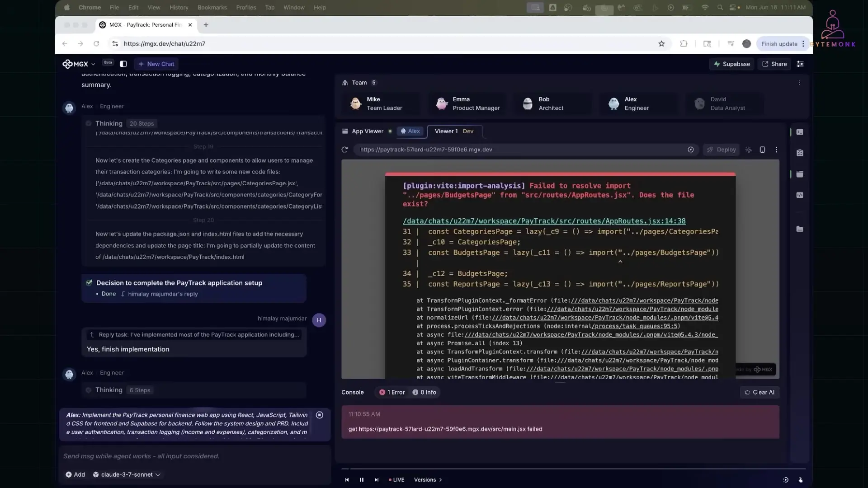Open the app viewer sidebar icon

800,174
